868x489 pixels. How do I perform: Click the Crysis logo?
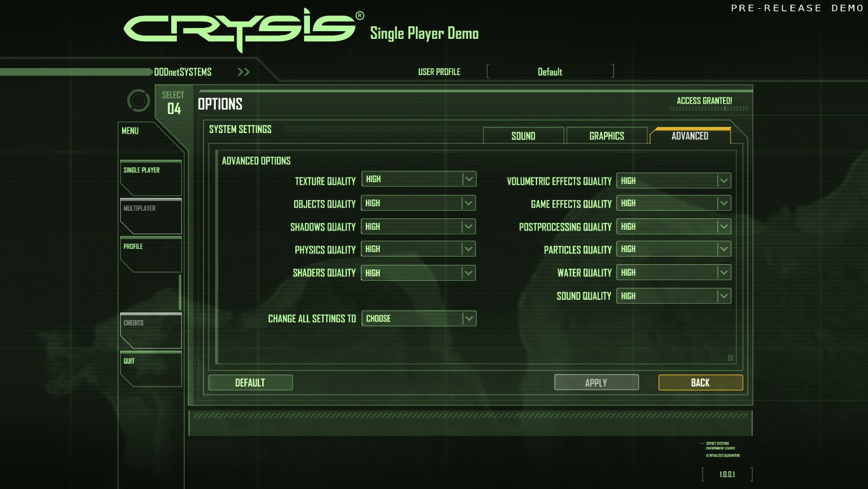pyautogui.click(x=244, y=29)
